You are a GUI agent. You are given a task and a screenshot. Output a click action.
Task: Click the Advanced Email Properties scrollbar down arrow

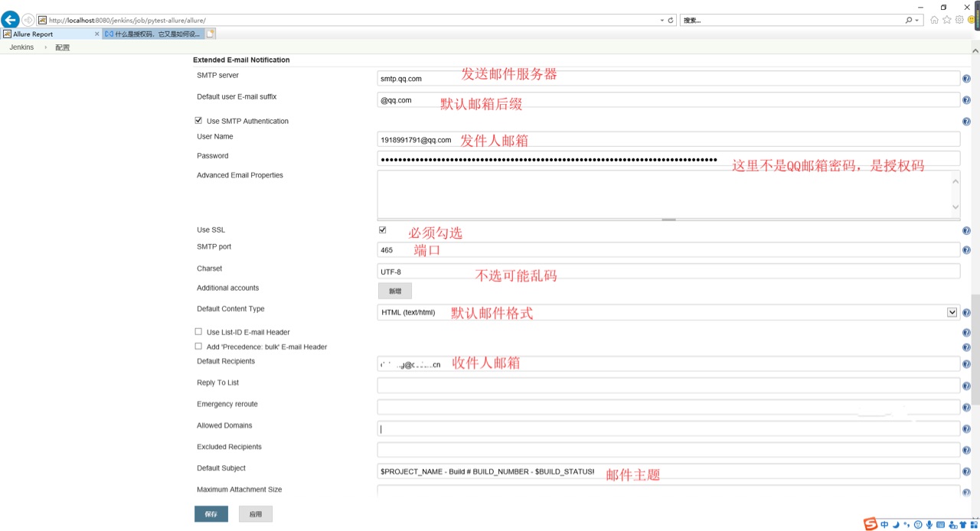[955, 207]
